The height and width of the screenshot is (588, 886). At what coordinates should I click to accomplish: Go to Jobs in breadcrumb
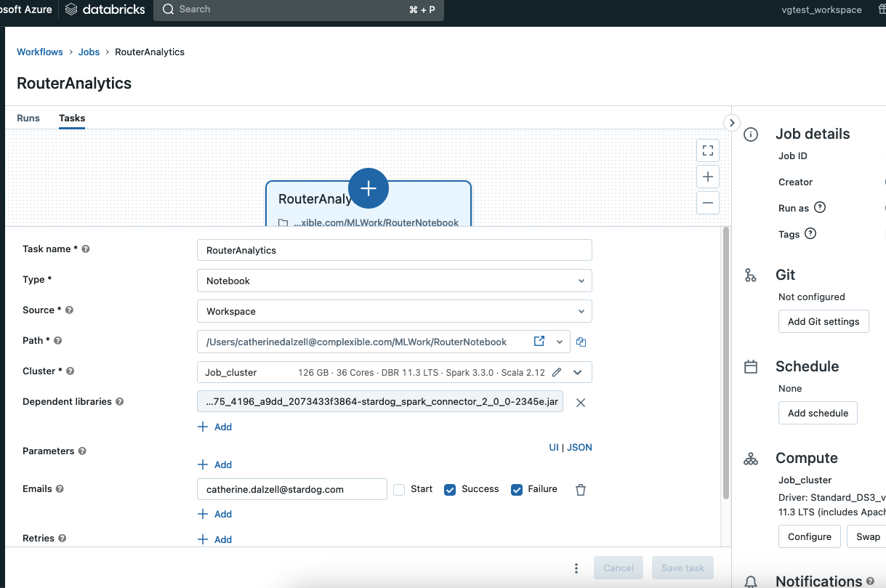(x=89, y=52)
